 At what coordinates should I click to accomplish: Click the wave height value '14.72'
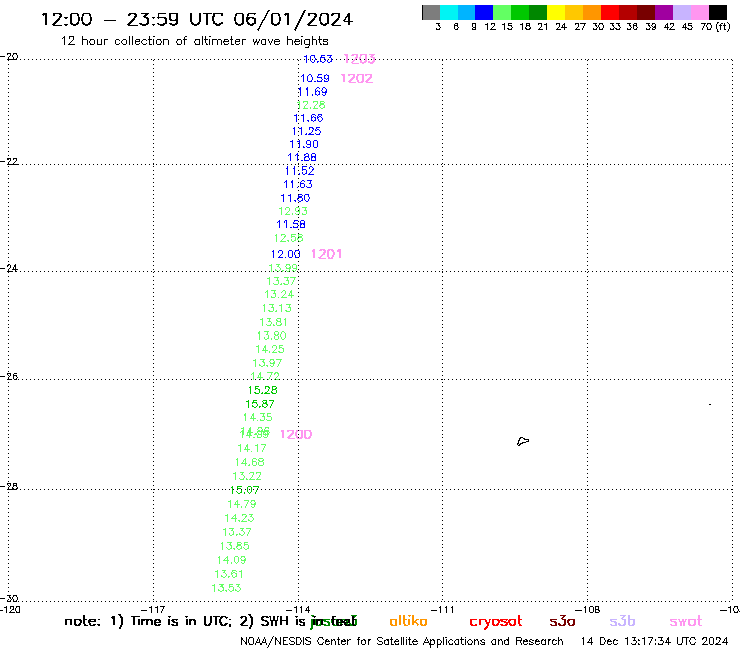265,376
